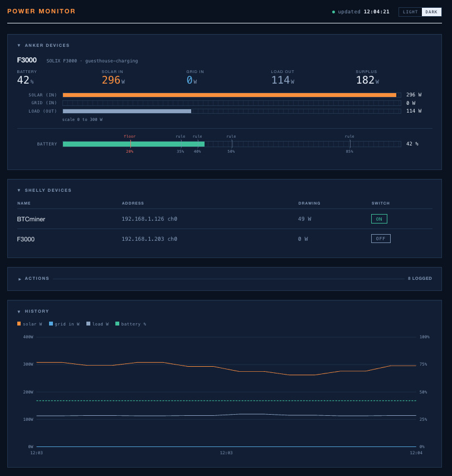Click the red floor marker at 20%
The image size is (452, 476).
[130, 144]
